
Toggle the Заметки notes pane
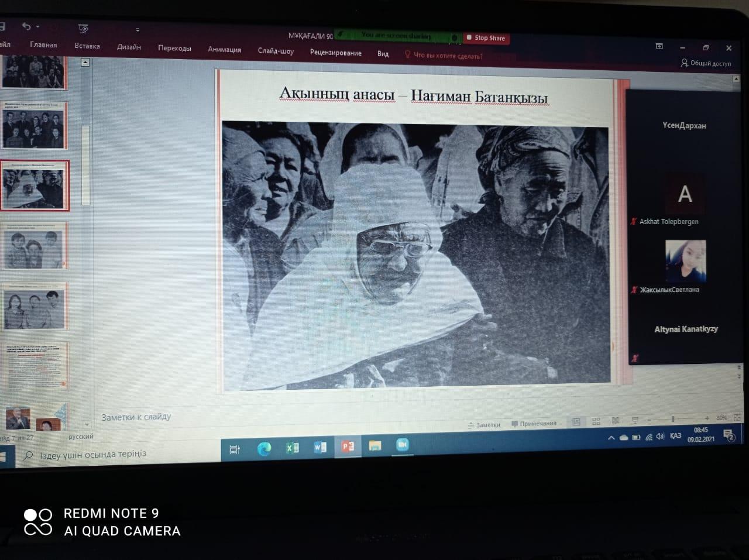pyautogui.click(x=484, y=424)
